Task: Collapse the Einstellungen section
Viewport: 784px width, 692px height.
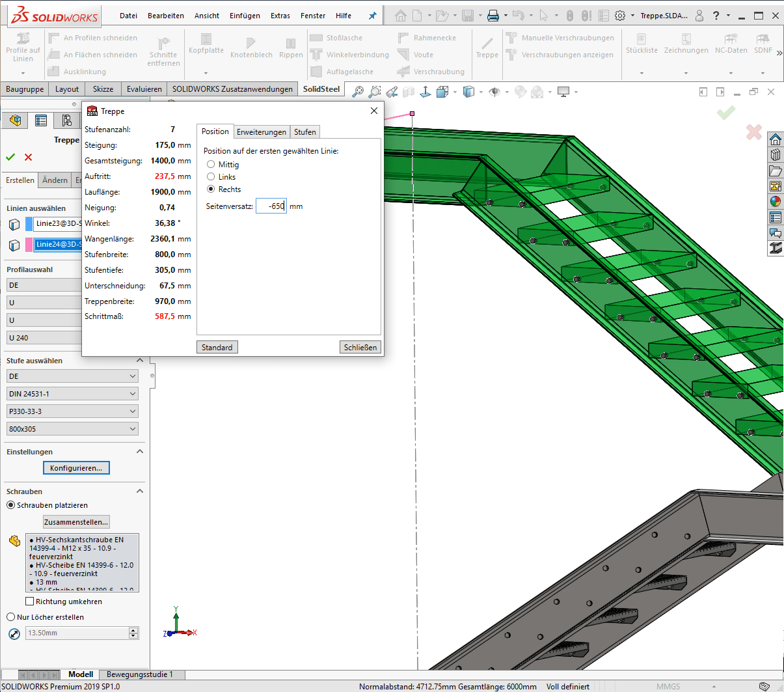Action: [x=140, y=451]
